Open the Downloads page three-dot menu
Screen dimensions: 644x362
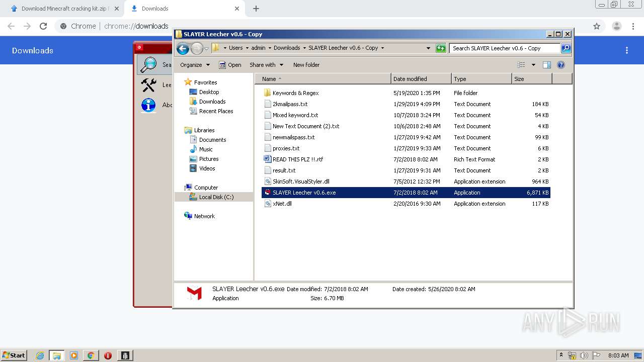(x=627, y=50)
